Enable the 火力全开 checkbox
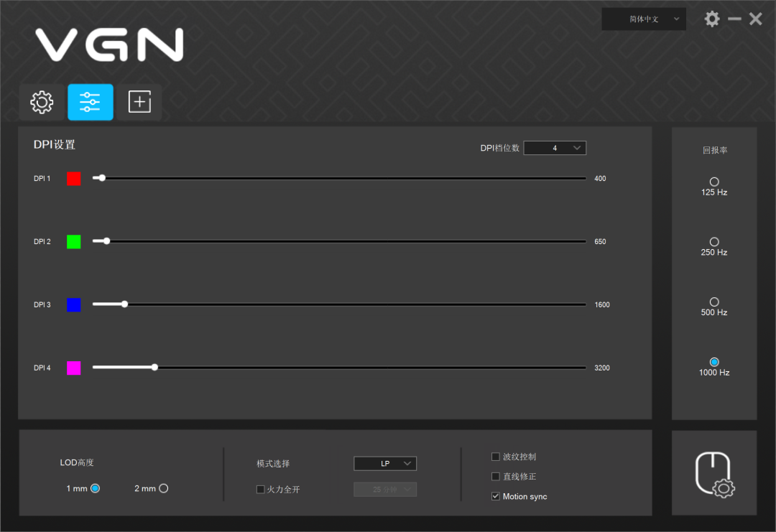The width and height of the screenshot is (776, 532). (260, 490)
